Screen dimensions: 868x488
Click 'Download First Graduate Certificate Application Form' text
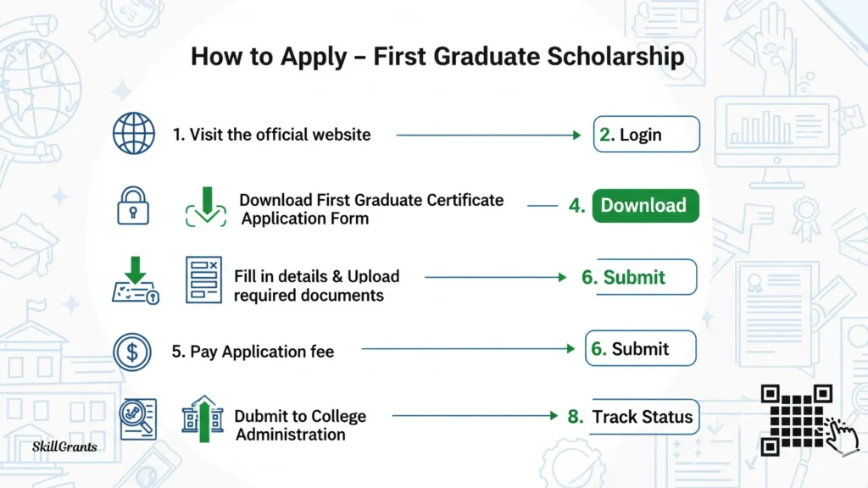[x=371, y=209]
